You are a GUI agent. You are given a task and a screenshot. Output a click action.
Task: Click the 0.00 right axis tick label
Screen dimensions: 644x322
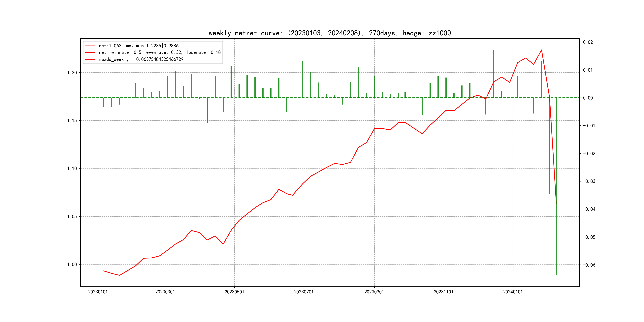pos(588,98)
